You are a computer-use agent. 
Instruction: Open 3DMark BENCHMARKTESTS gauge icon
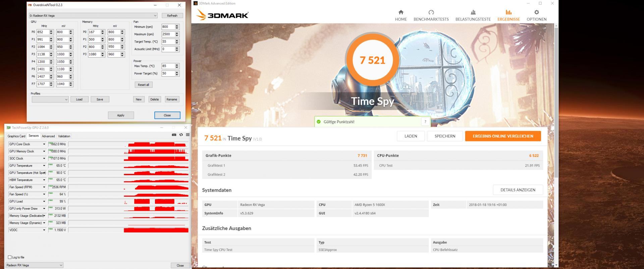[x=431, y=12]
